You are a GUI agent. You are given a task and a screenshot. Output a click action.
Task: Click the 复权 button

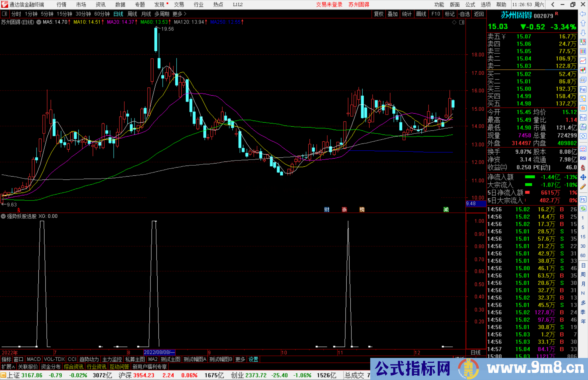coord(378,14)
